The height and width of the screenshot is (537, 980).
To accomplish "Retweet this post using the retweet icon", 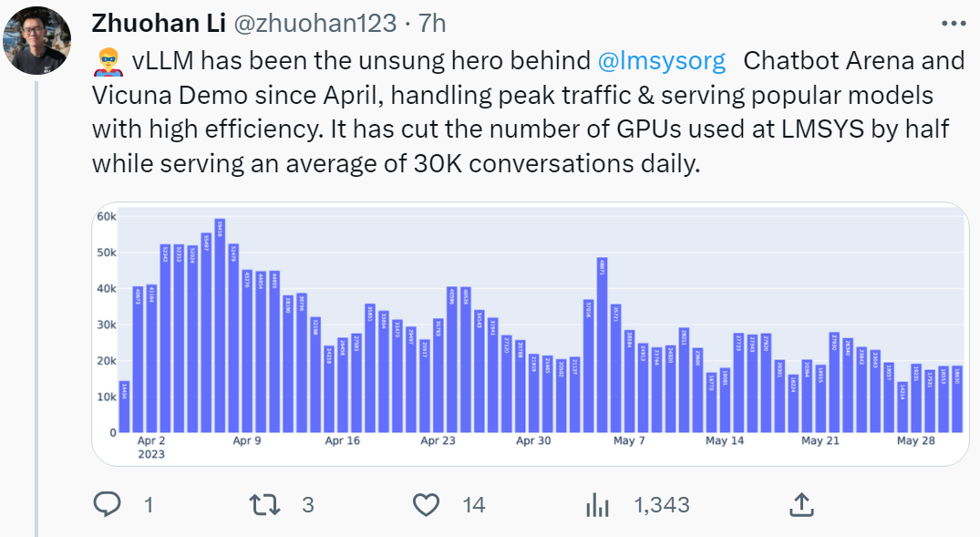I will tap(265, 504).
